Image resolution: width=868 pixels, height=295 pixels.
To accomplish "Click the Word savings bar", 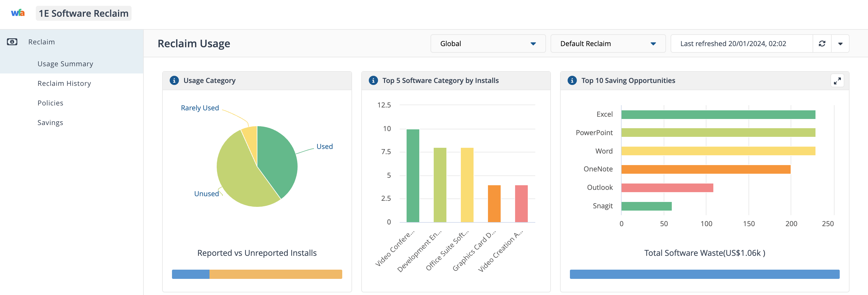I will tap(718, 151).
